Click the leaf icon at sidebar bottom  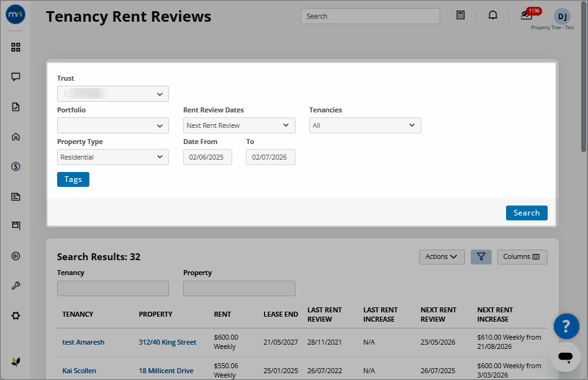point(16,361)
